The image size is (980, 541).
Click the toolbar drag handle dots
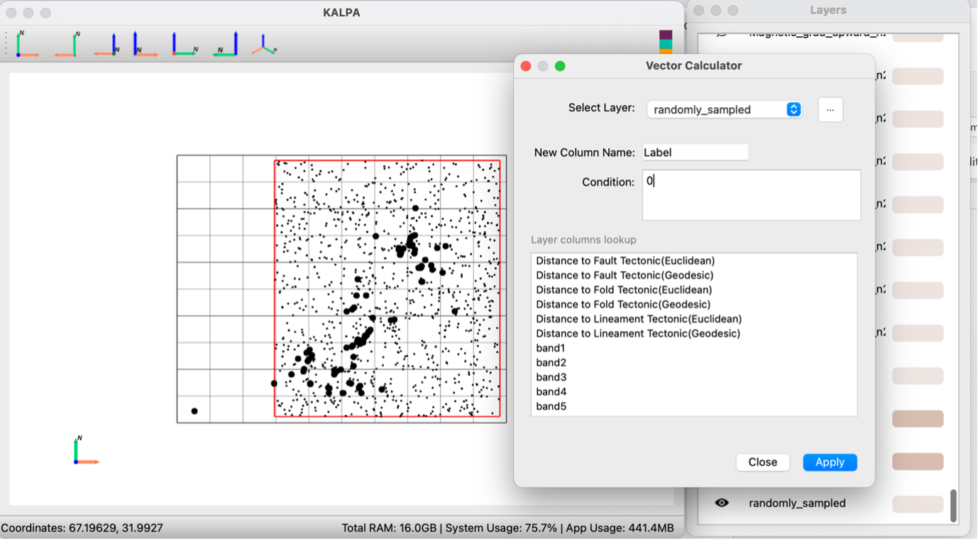point(6,44)
